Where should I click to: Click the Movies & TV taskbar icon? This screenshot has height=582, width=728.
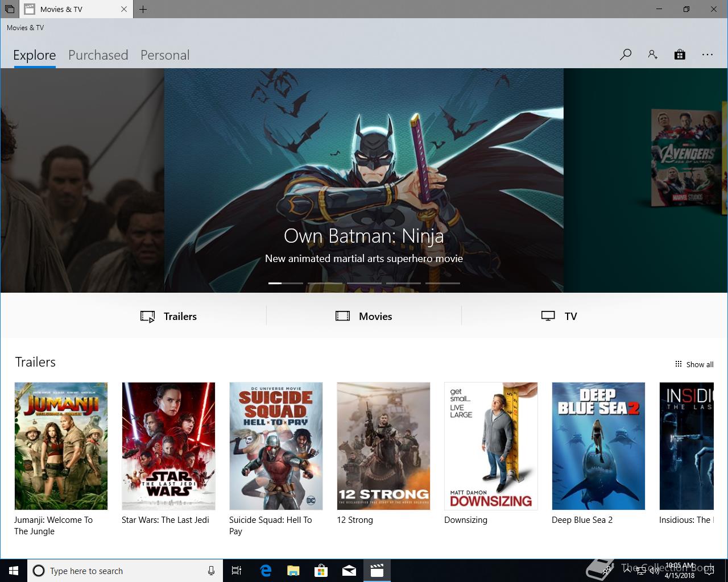(x=377, y=571)
